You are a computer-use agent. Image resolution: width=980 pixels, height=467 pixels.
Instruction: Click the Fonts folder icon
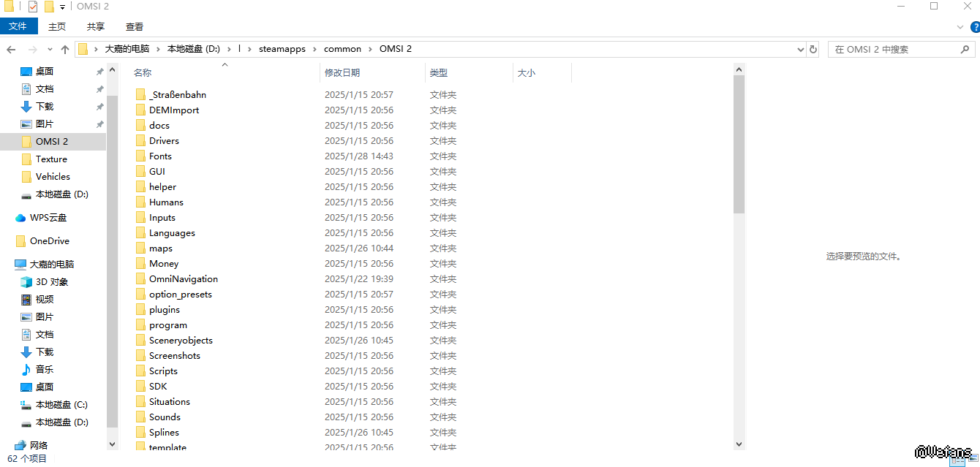pyautogui.click(x=141, y=156)
